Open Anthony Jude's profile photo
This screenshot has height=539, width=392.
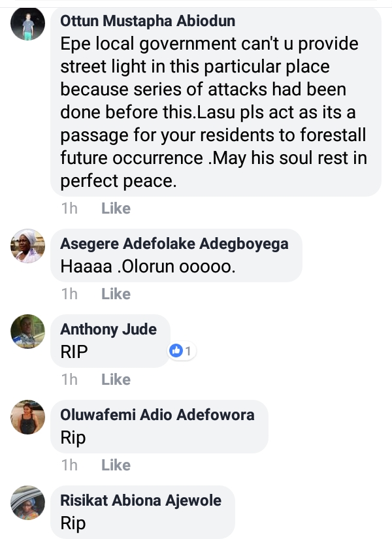(28, 332)
